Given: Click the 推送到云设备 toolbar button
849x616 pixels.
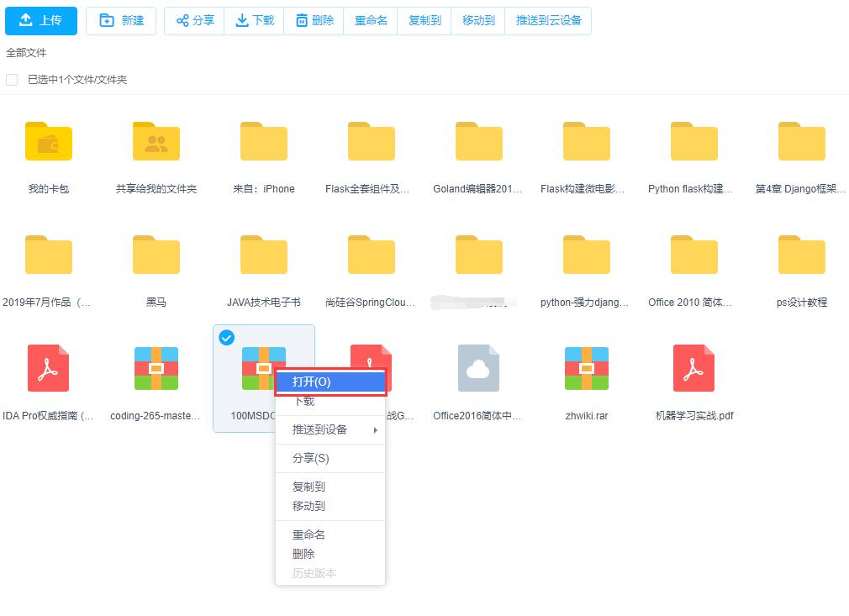Looking at the screenshot, I should [548, 20].
